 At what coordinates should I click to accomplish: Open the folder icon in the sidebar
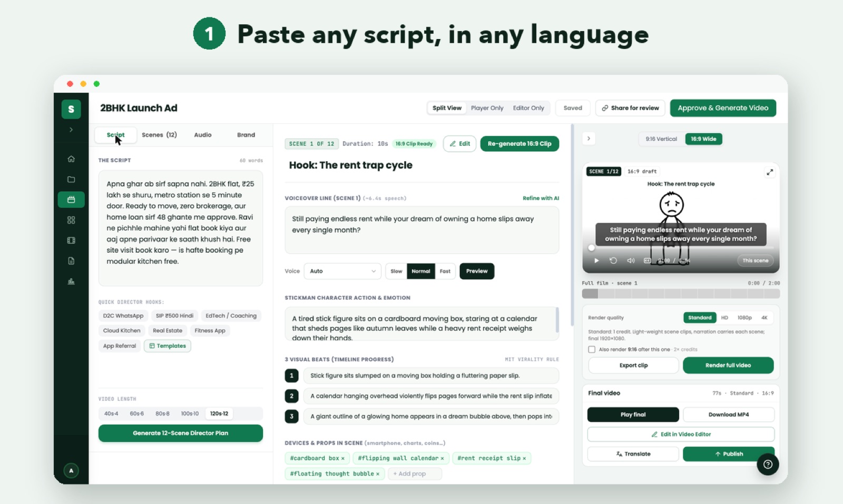click(x=71, y=179)
